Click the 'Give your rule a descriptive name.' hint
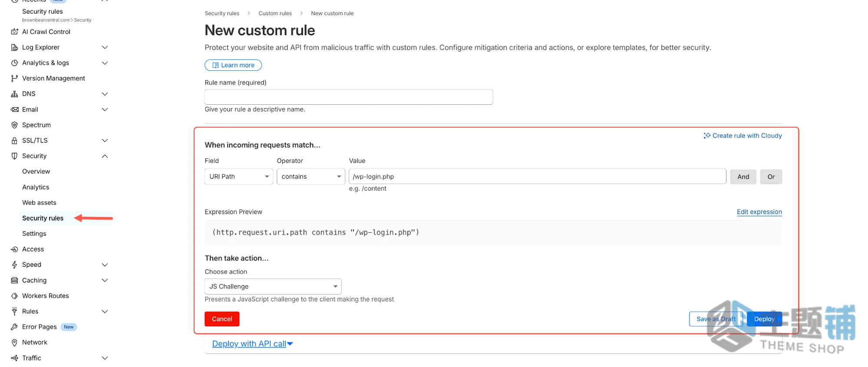The image size is (868, 367). click(x=255, y=109)
